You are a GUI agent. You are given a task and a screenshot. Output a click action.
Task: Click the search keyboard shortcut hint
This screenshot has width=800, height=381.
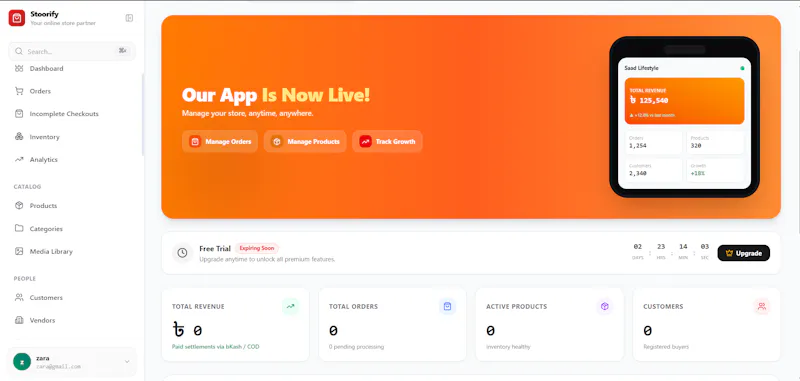(x=122, y=50)
